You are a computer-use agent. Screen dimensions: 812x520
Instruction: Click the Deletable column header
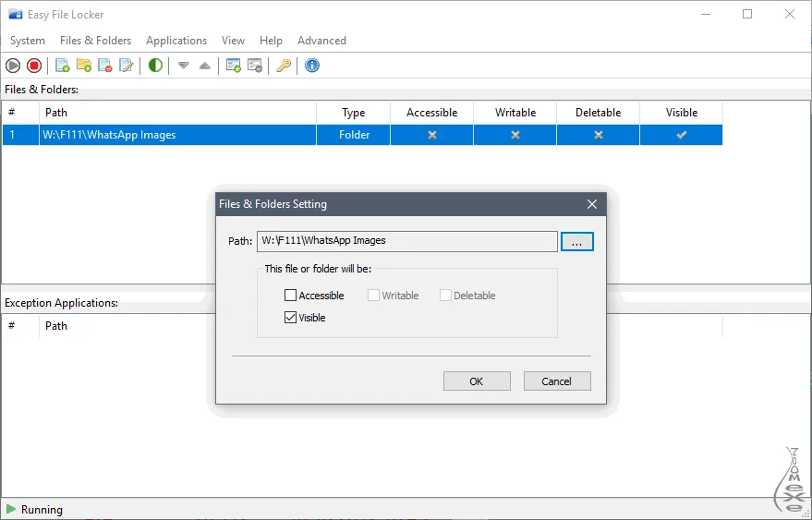click(x=598, y=113)
